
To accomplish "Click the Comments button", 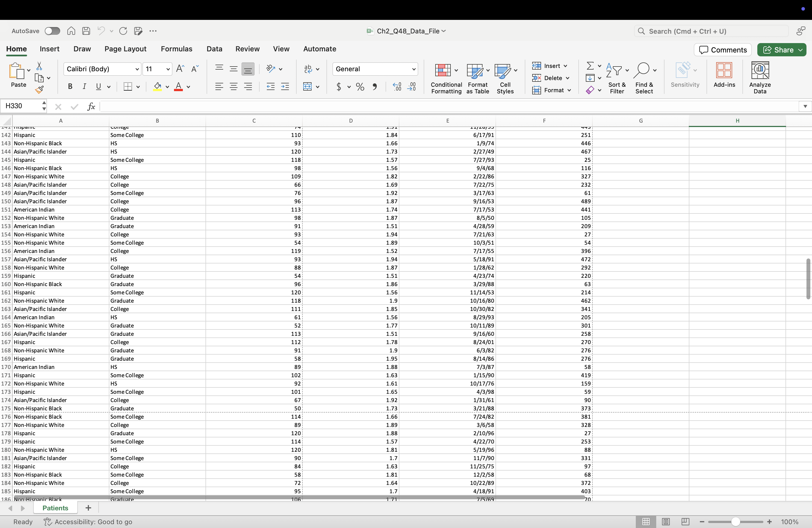I will (x=722, y=50).
